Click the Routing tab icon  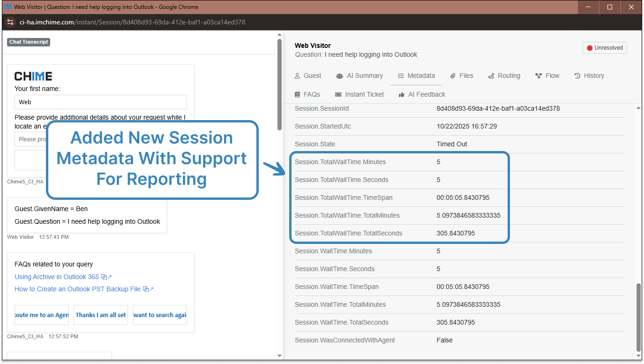pos(491,76)
